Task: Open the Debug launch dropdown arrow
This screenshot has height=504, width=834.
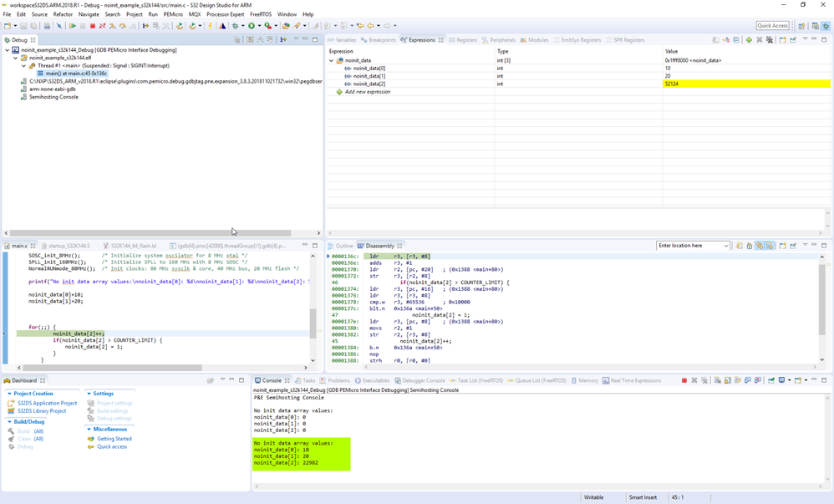Action: tap(243, 26)
